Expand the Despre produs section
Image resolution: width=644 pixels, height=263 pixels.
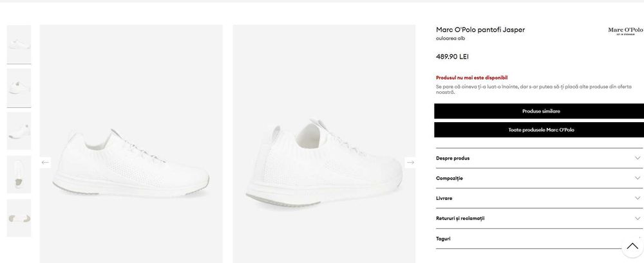click(538, 158)
